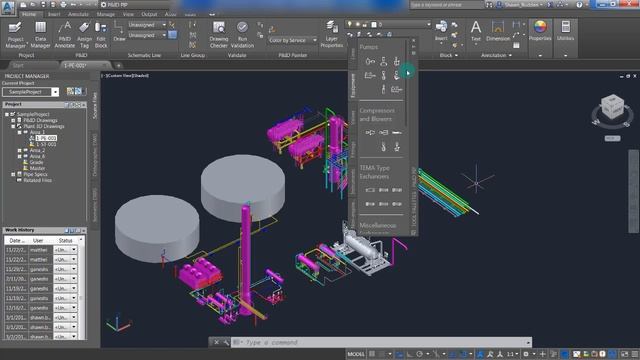The width and height of the screenshot is (640, 360).
Task: Expand the P&ID Drawings tree node
Action: coord(13,120)
